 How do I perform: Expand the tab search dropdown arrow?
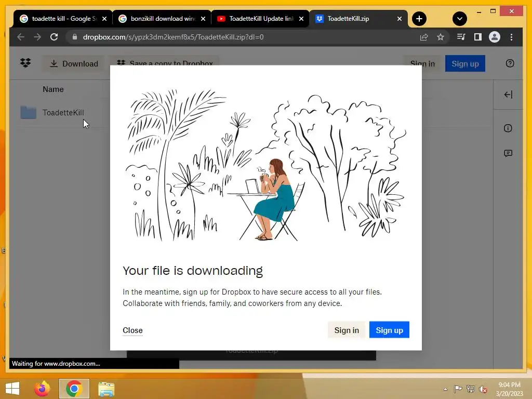[x=459, y=19]
